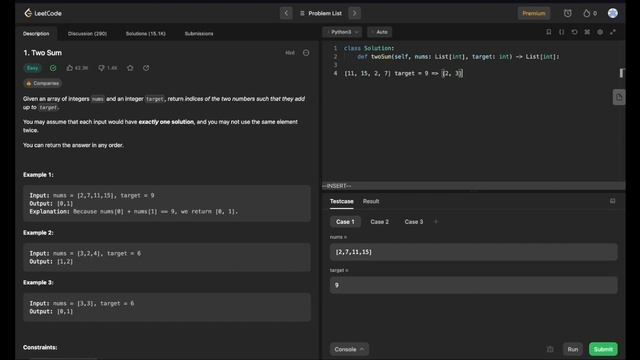The height and width of the screenshot is (360, 640).
Task: Click the '1. Two Sum' problem title
Action: coord(42,53)
